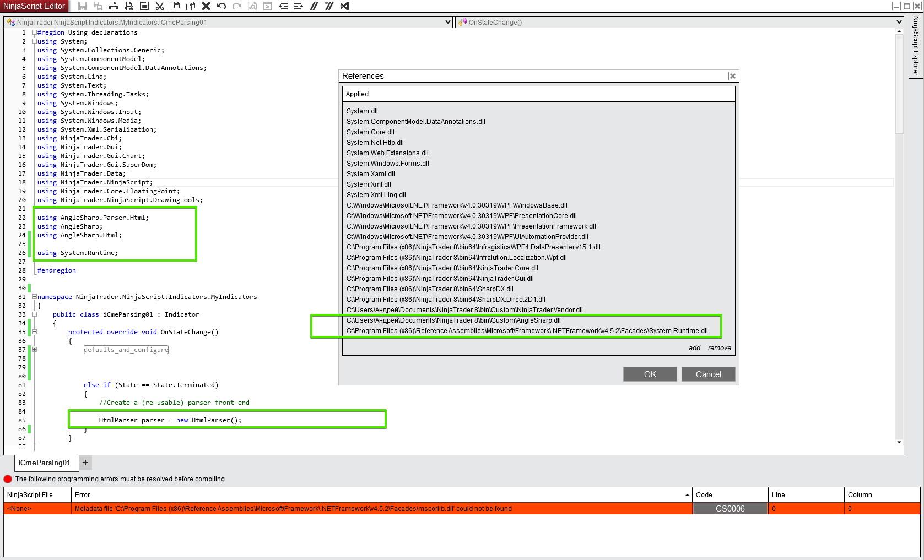924x560 pixels.
Task: Select the SharpDX.Direct2D1.dll reference
Action: (x=446, y=300)
